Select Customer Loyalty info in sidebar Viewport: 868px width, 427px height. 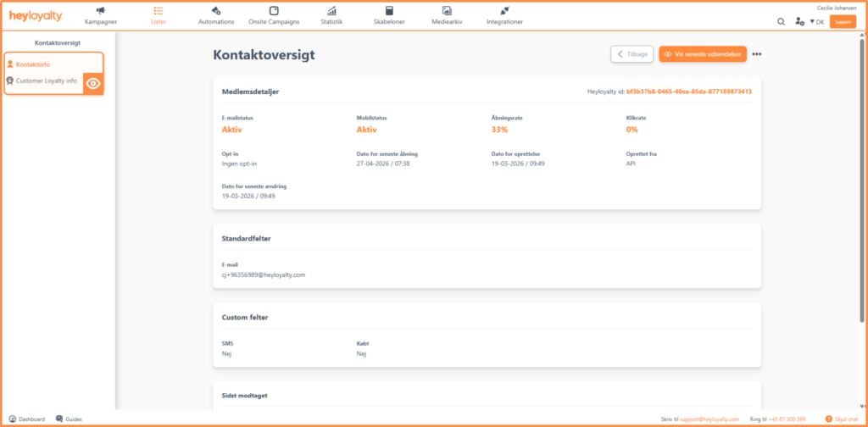point(47,80)
